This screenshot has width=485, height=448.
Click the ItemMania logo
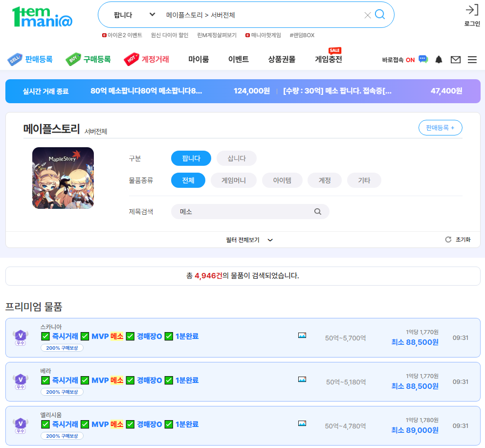tap(42, 17)
